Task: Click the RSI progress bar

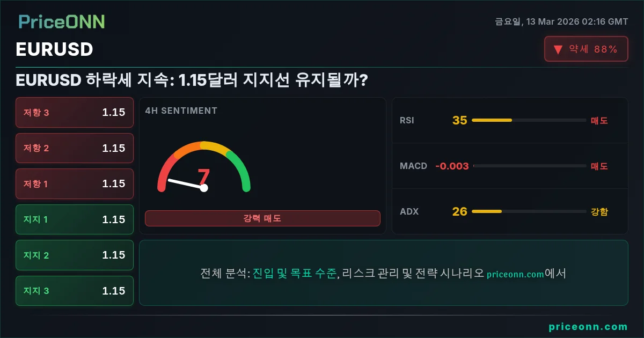Action: [529, 120]
